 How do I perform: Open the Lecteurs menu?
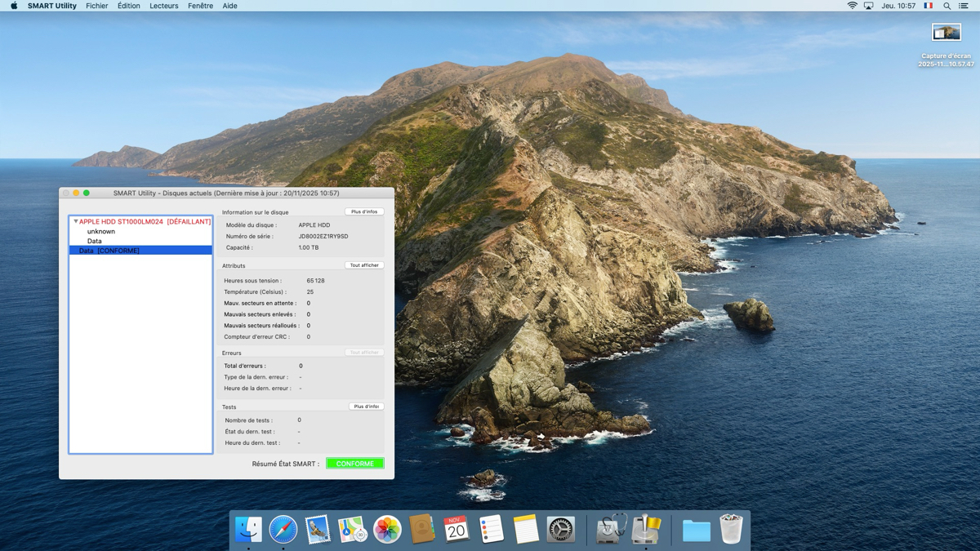163,6
